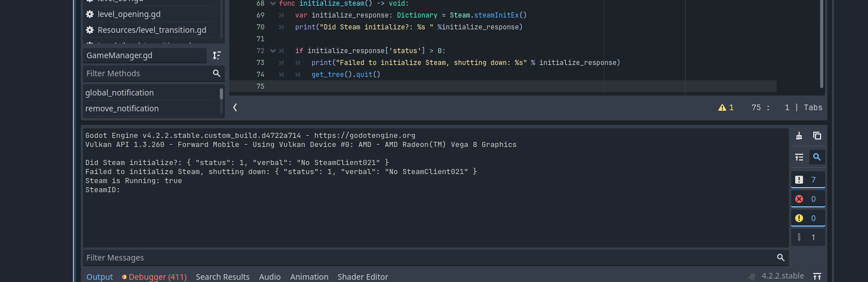Click the 4.2.2.stable version label
This screenshot has height=282, width=868.
783,276
